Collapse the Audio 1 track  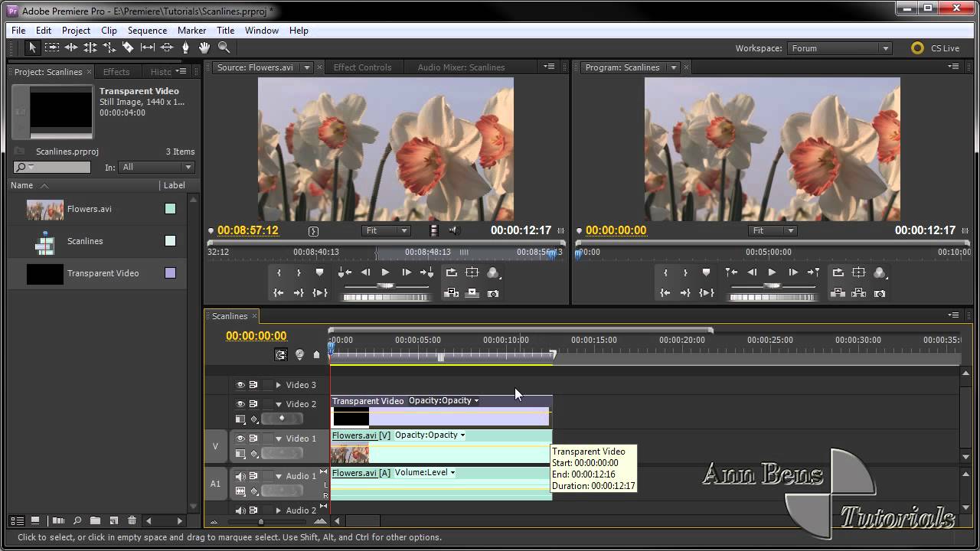coord(279,476)
